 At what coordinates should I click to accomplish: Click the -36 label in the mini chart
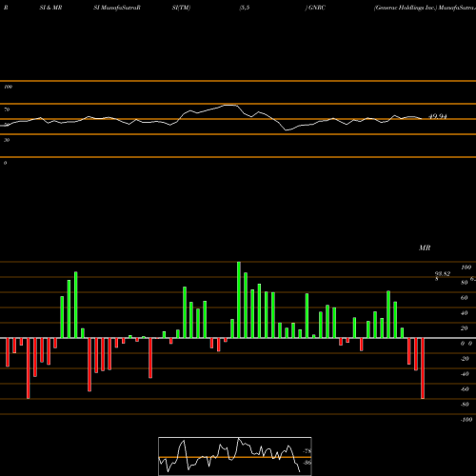point(307,463)
